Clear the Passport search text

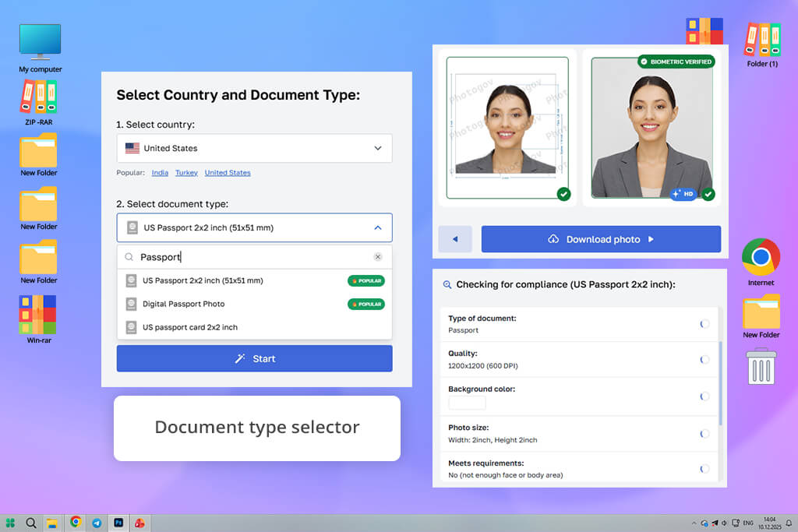pos(378,257)
